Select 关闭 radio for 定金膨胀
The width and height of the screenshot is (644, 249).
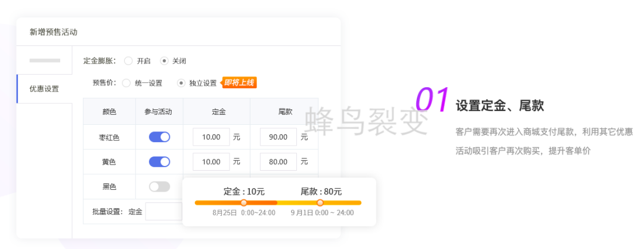click(x=164, y=61)
